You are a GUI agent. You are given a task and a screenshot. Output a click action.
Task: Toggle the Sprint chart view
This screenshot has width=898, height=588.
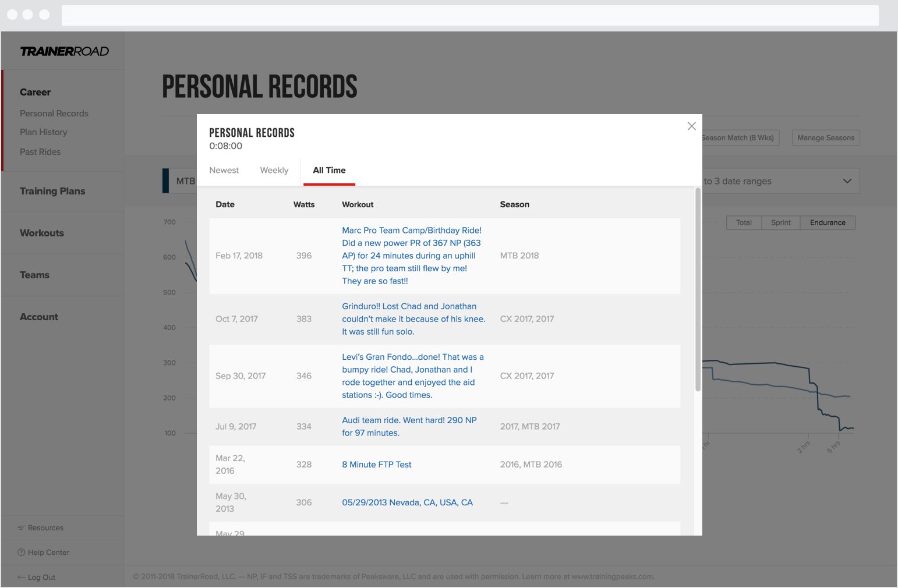point(780,222)
